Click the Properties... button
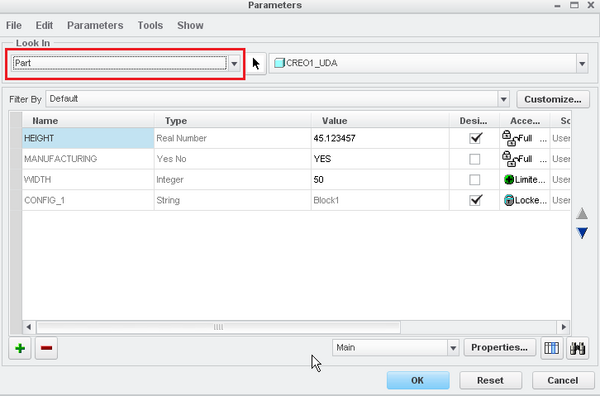Image resolution: width=600 pixels, height=396 pixels. coord(499,347)
